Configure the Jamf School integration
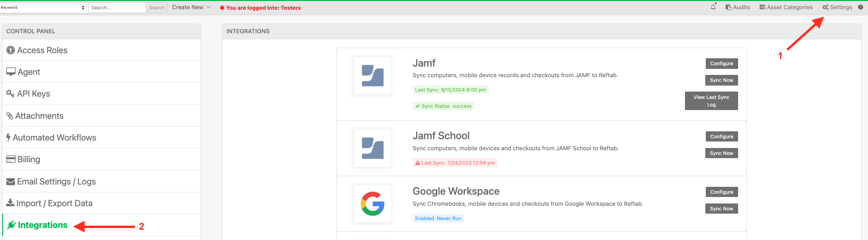Screen dimensions: 868x240 pos(721,136)
